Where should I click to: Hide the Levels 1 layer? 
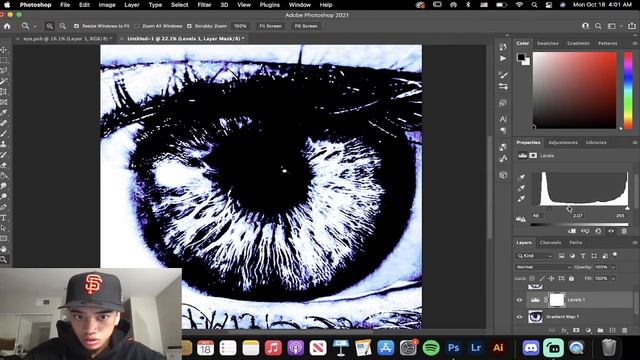tap(519, 300)
